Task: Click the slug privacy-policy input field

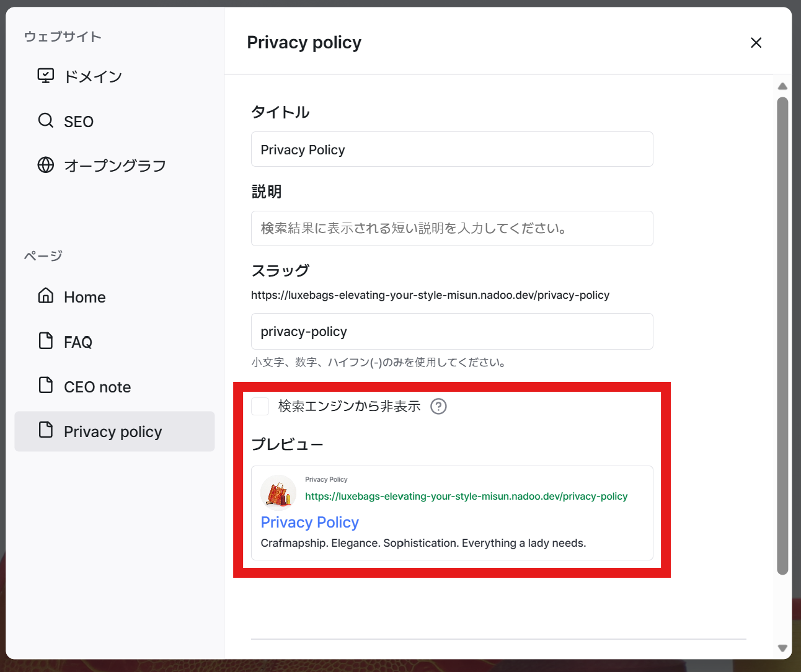Action: pos(452,332)
